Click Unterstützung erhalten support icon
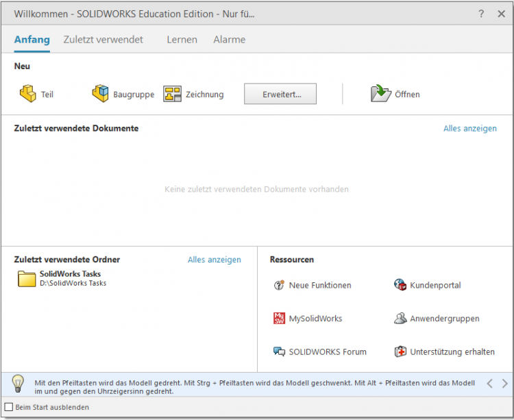 (400, 351)
